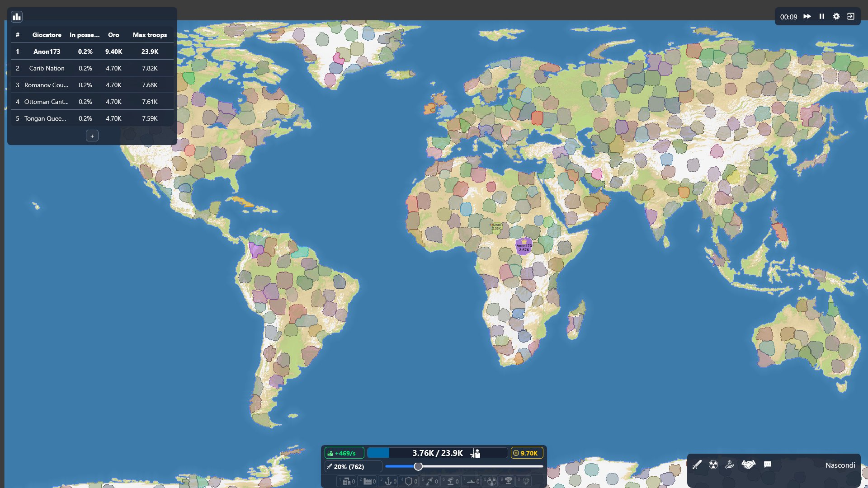Click the handshake alliance icon
This screenshot has width=868, height=488.
click(x=749, y=465)
